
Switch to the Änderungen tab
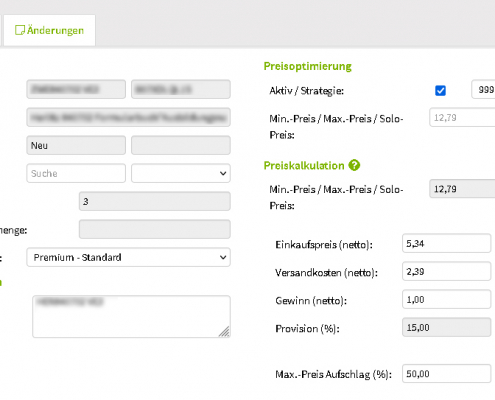49,30
